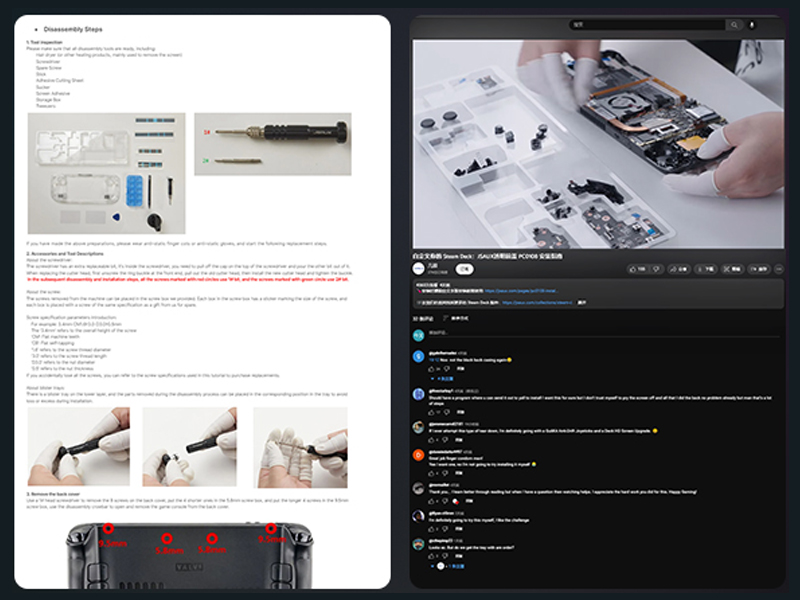This screenshot has width=800, height=600.
Task: Click the Save to playlist button
Action: pos(759,269)
